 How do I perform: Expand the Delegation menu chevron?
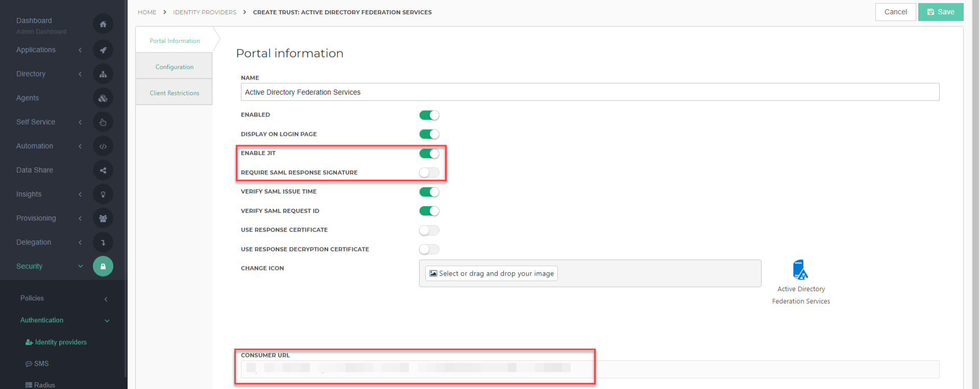(x=80, y=242)
